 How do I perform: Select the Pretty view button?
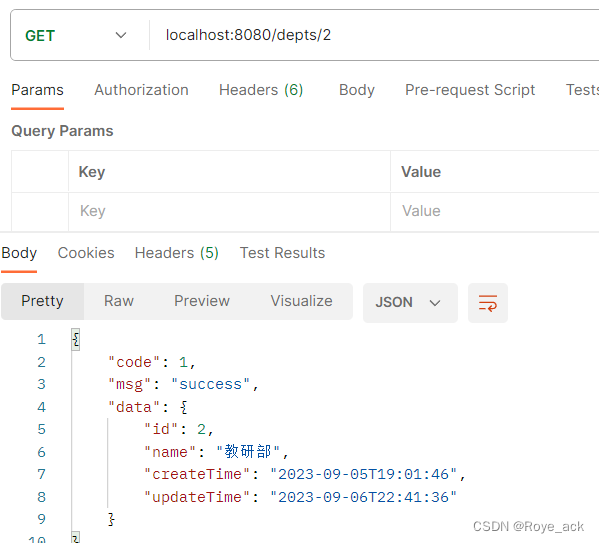pyautogui.click(x=42, y=301)
